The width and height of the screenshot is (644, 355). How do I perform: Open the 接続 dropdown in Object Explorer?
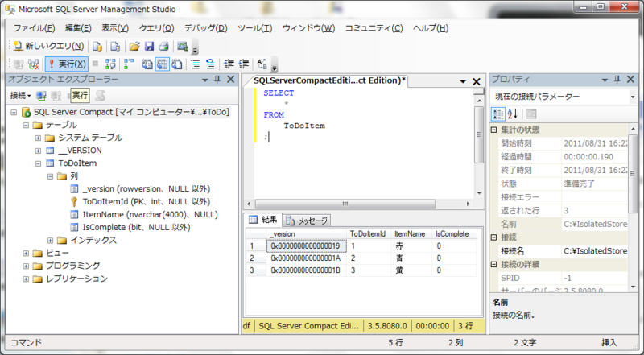pyautogui.click(x=20, y=95)
